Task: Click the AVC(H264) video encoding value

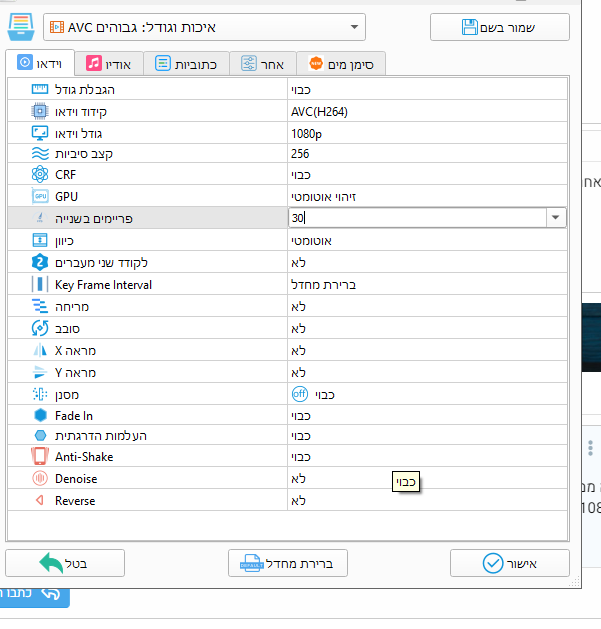Action: point(319,112)
